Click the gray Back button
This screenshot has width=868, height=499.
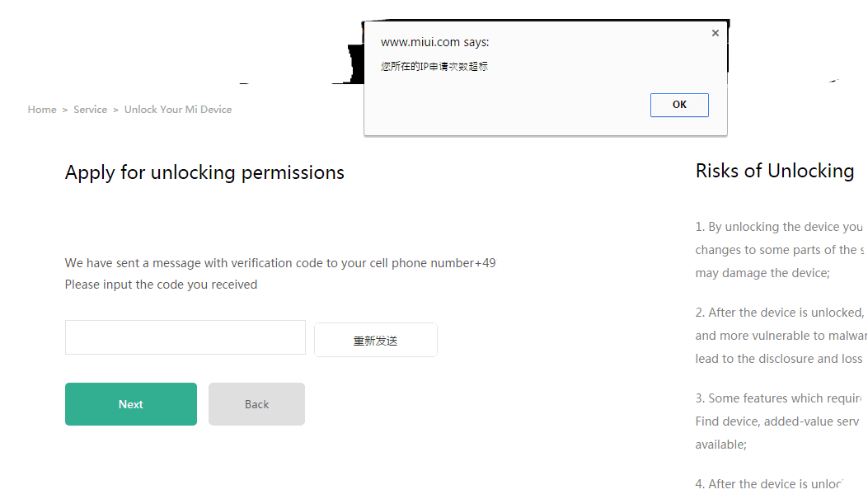256,404
